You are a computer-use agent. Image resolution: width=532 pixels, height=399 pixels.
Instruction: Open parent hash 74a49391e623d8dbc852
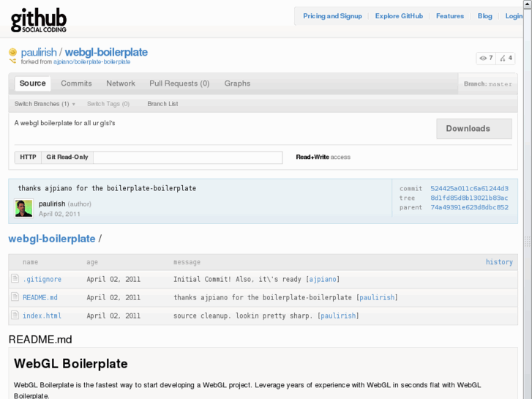point(469,207)
